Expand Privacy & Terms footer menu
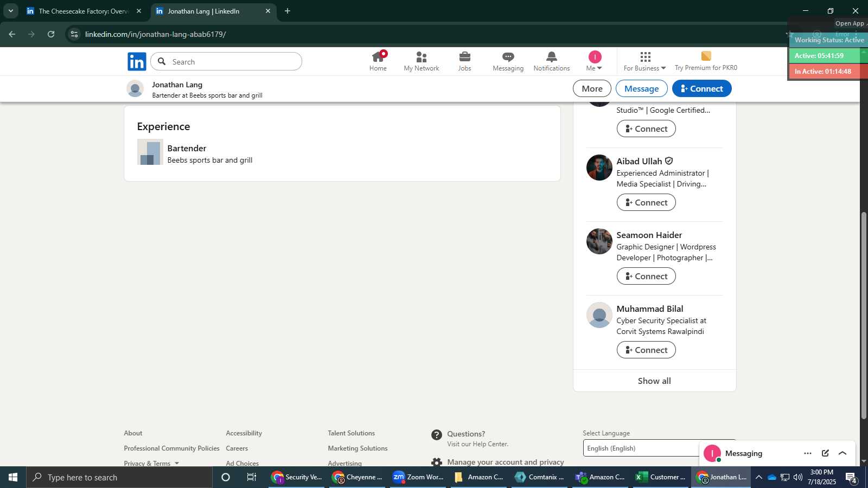The height and width of the screenshot is (488, 868). [x=151, y=463]
